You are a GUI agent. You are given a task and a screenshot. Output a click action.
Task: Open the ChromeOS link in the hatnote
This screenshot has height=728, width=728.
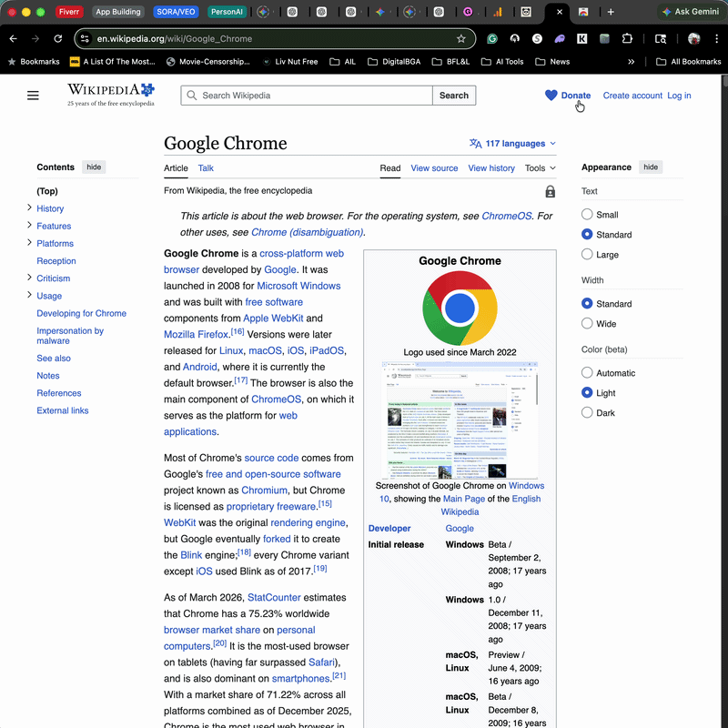[x=507, y=216]
